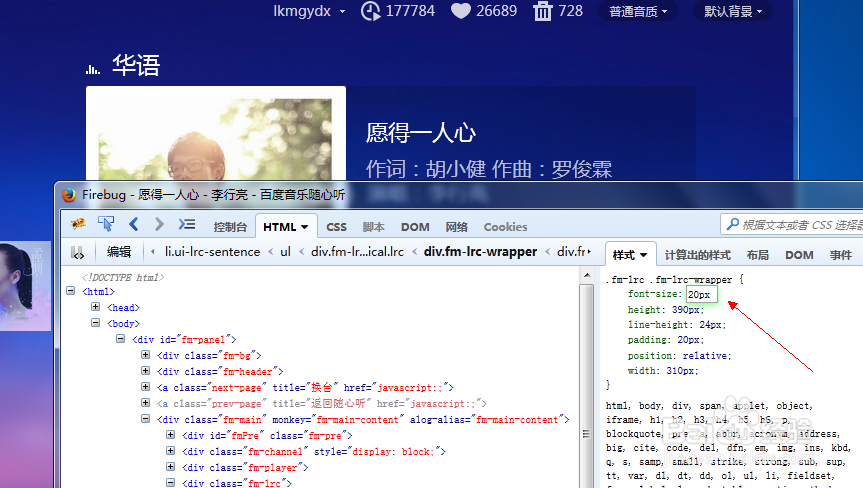Click the break on mutate icon
Image resolution: width=863 pixels, height=488 pixels.
(x=78, y=253)
